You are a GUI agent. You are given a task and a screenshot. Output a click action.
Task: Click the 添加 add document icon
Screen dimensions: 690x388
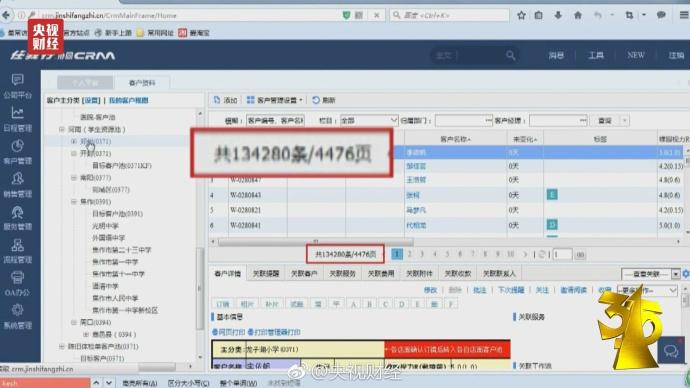point(217,100)
